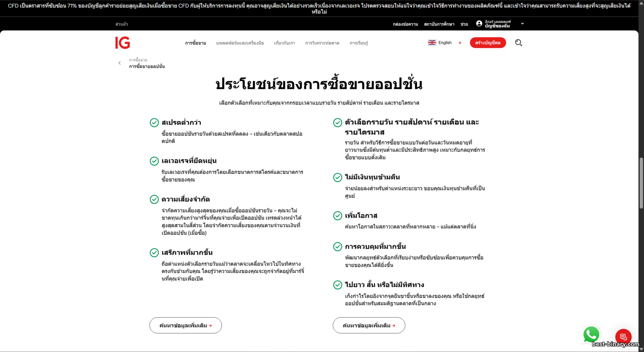This screenshot has width=644, height=352.
Task: Click the account profile avatar icon
Action: (479, 24)
